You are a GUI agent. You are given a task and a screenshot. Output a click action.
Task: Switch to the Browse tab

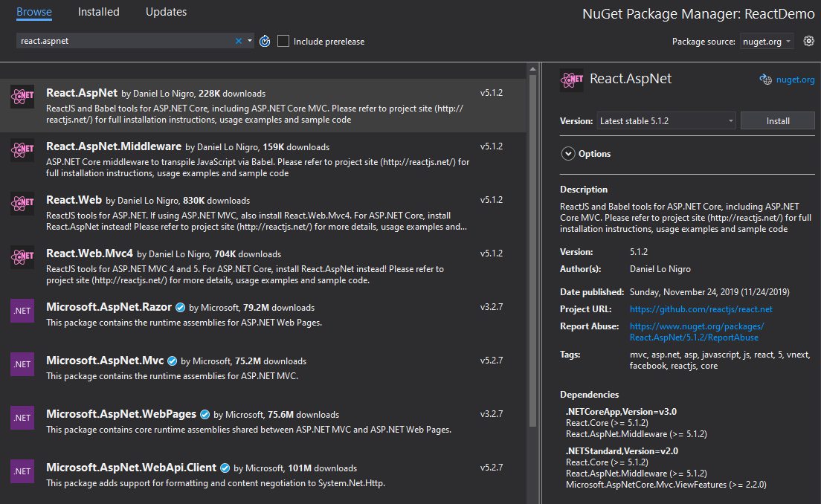point(34,11)
